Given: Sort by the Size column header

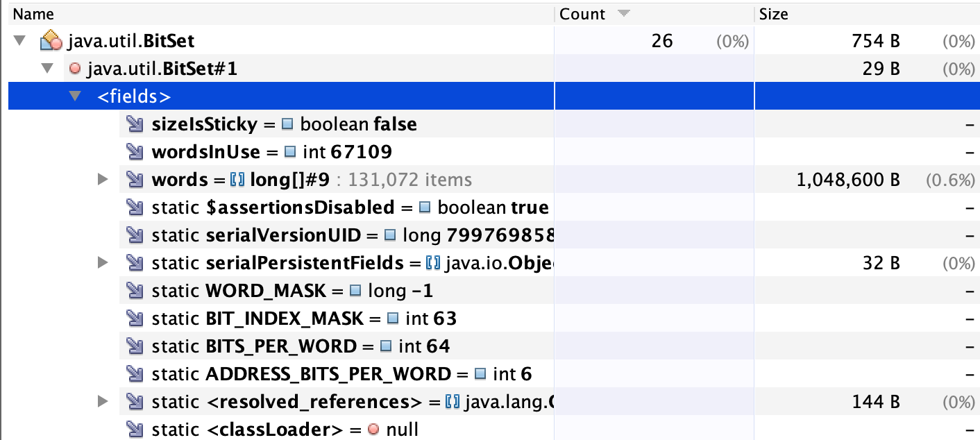Looking at the screenshot, I should point(773,14).
